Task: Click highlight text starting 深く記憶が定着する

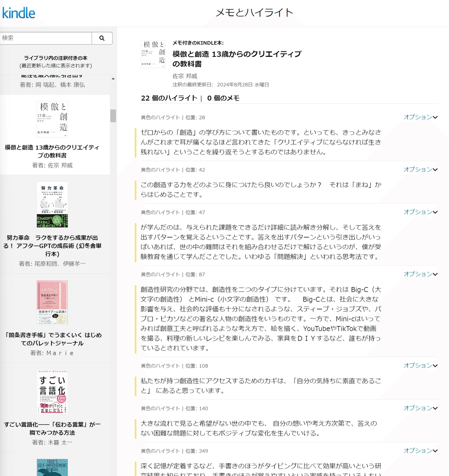Action: [261, 469]
